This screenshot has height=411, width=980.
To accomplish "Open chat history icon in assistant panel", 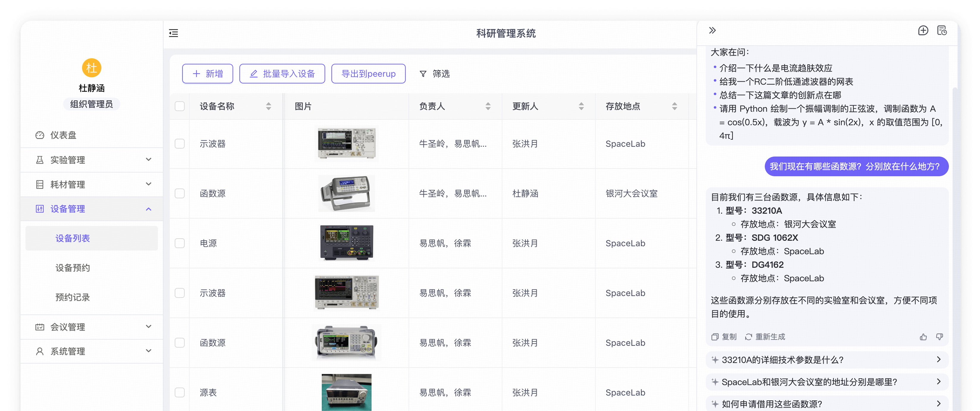I will (942, 30).
